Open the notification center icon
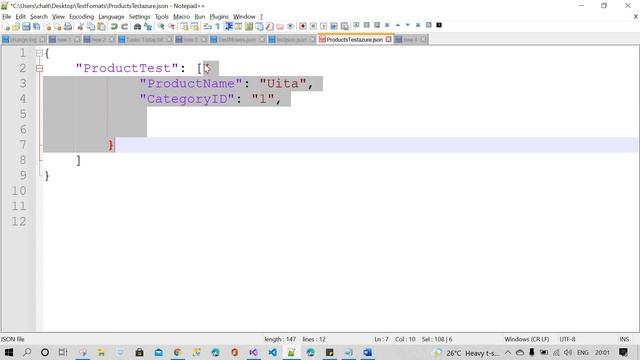 point(623,352)
